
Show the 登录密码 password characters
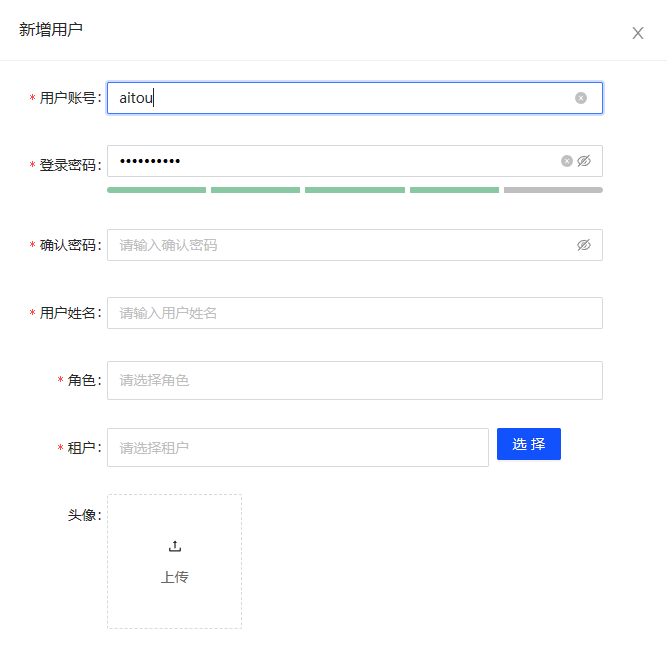(x=584, y=161)
